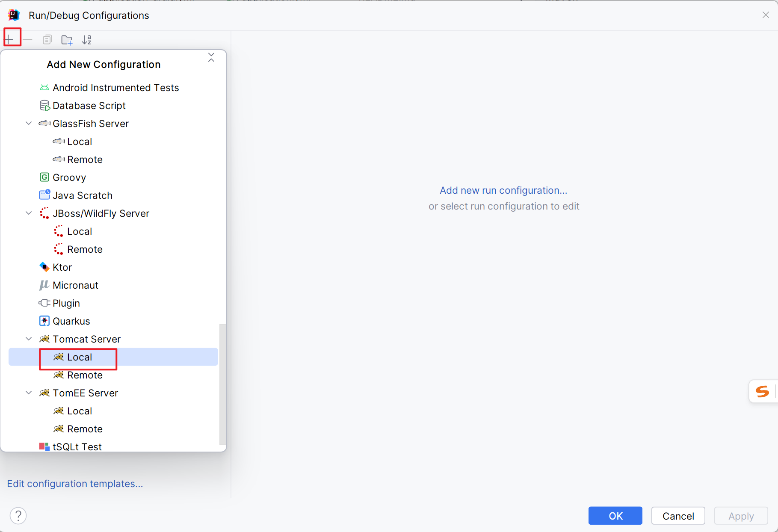The width and height of the screenshot is (778, 532).
Task: Click the Sogou input method floating icon
Action: point(763,391)
